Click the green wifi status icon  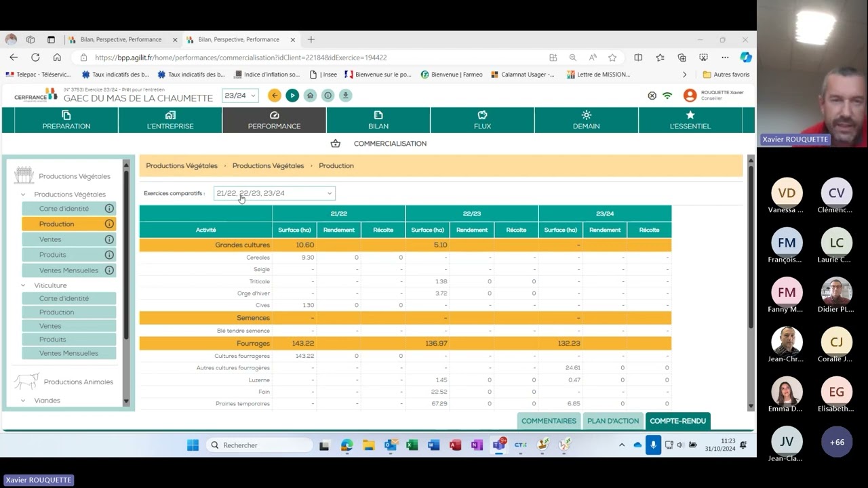[x=667, y=96]
